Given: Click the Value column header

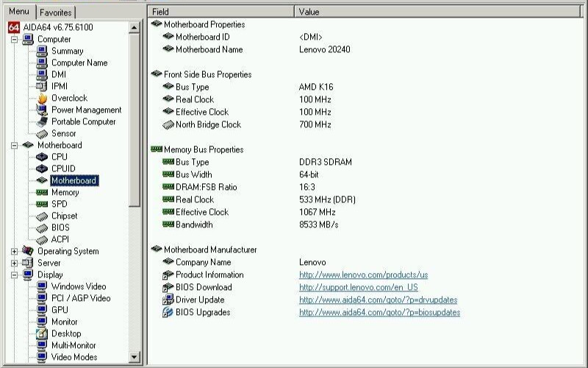Looking at the screenshot, I should [x=437, y=12].
